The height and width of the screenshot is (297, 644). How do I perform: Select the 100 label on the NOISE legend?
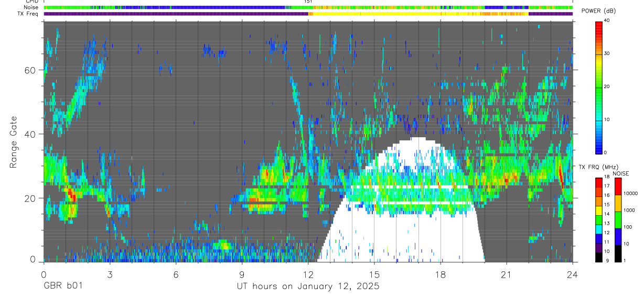pyautogui.click(x=628, y=227)
